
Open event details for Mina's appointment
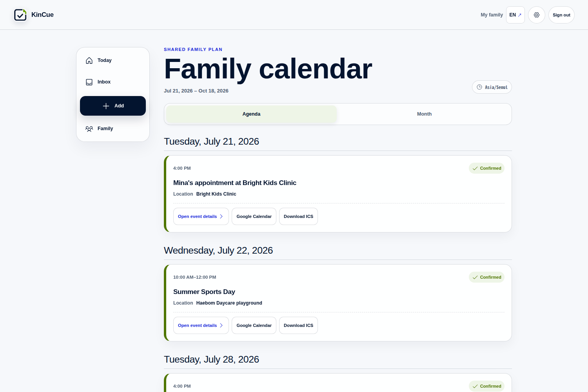tap(201, 216)
